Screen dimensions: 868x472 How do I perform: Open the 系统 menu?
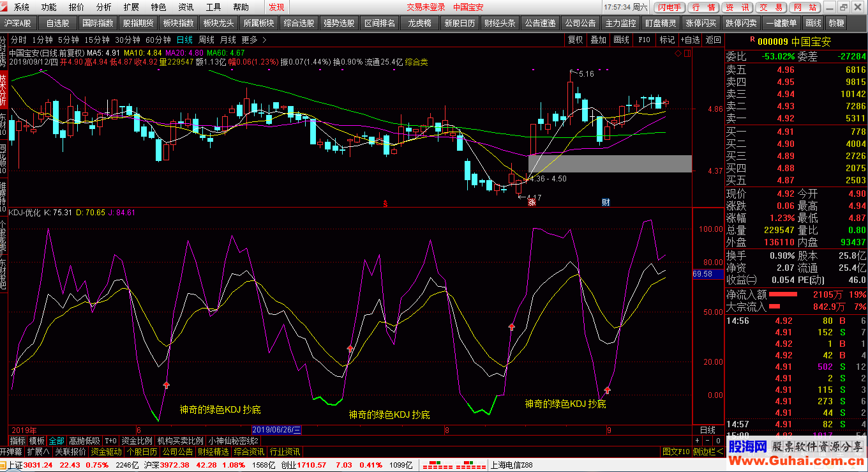[x=22, y=7]
